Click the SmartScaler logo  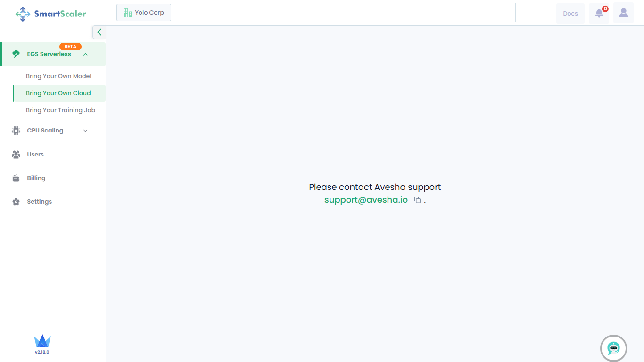click(x=51, y=14)
